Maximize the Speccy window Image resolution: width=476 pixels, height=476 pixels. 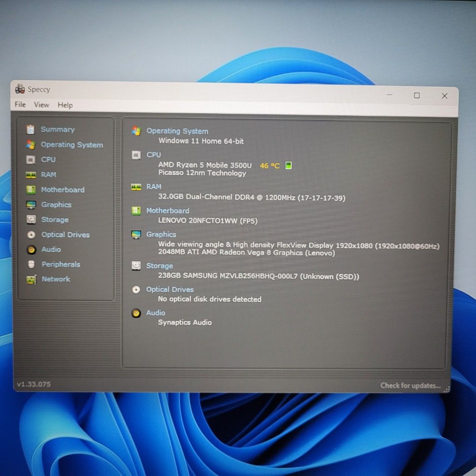coord(416,96)
